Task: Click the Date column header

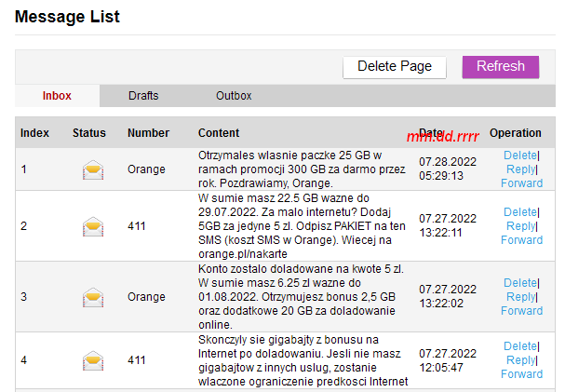Action: [432, 132]
